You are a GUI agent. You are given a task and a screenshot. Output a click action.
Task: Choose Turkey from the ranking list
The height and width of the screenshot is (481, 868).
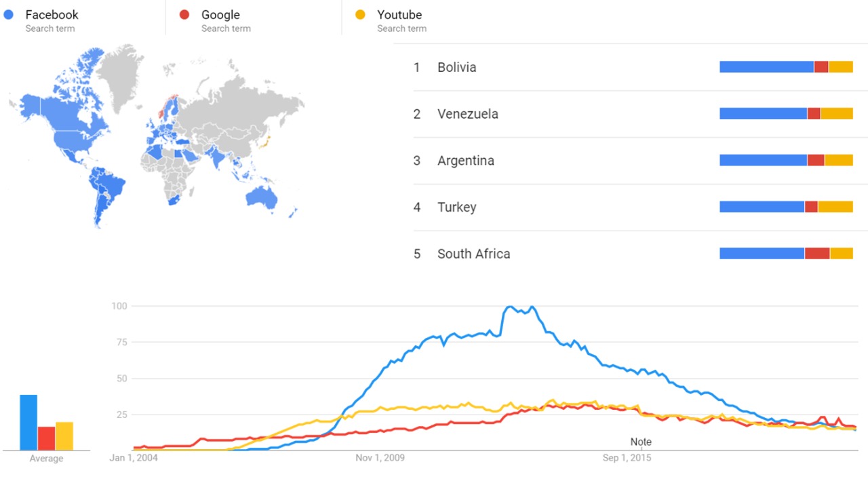(x=456, y=207)
